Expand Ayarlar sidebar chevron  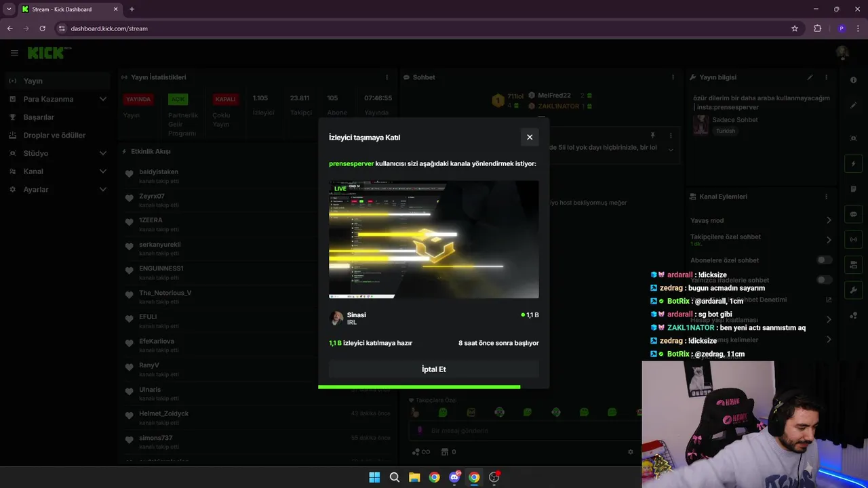103,190
